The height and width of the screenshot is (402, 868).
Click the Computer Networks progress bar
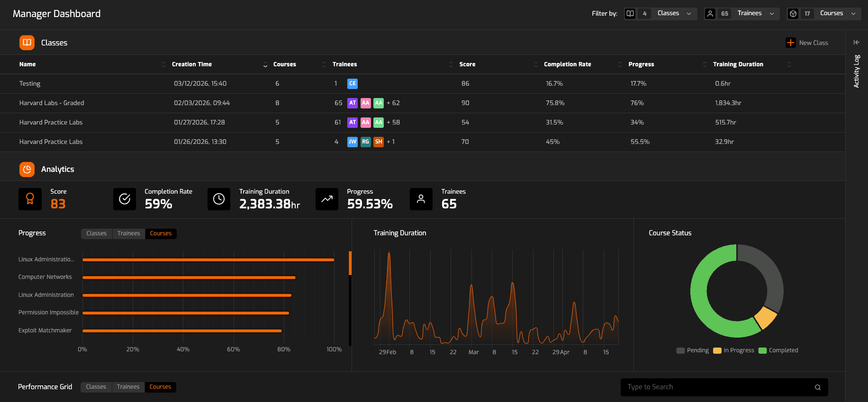pos(189,277)
